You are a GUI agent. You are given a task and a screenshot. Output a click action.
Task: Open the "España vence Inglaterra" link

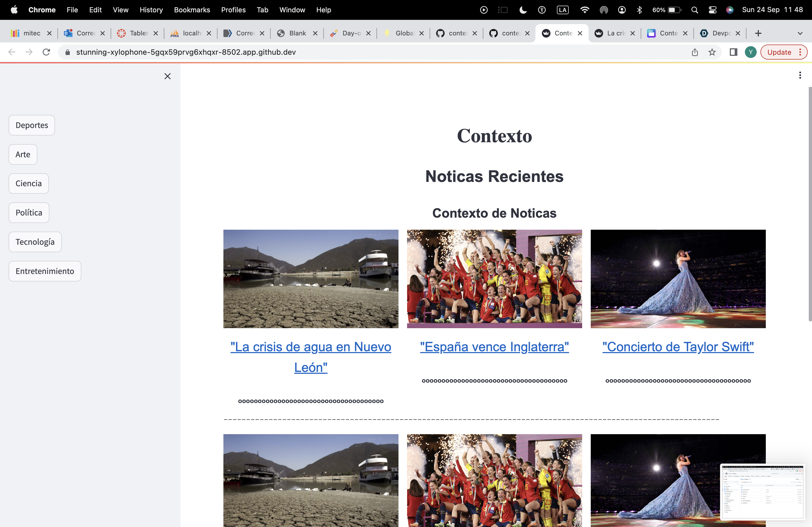click(x=494, y=347)
